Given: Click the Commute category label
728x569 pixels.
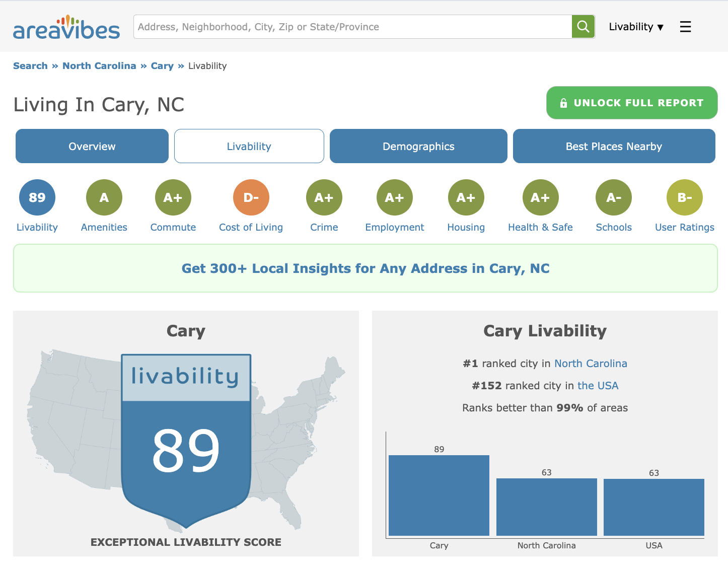Looking at the screenshot, I should click(x=173, y=227).
